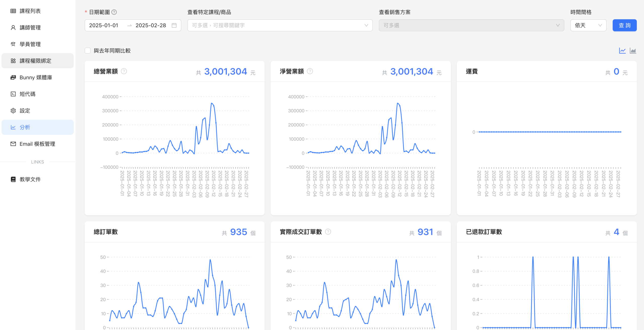Viewport: 644px width, 330px height.
Task: Click the 查詢 button
Action: coord(624,25)
